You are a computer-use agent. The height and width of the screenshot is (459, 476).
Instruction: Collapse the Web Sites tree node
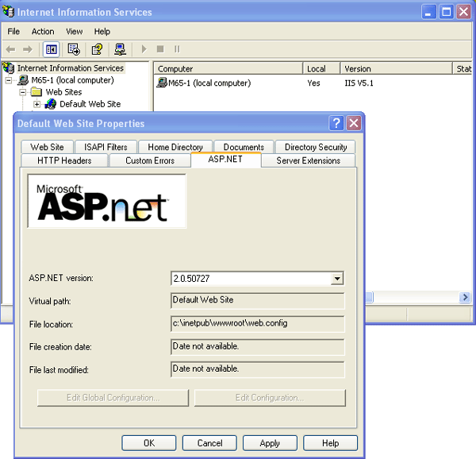pos(23,92)
